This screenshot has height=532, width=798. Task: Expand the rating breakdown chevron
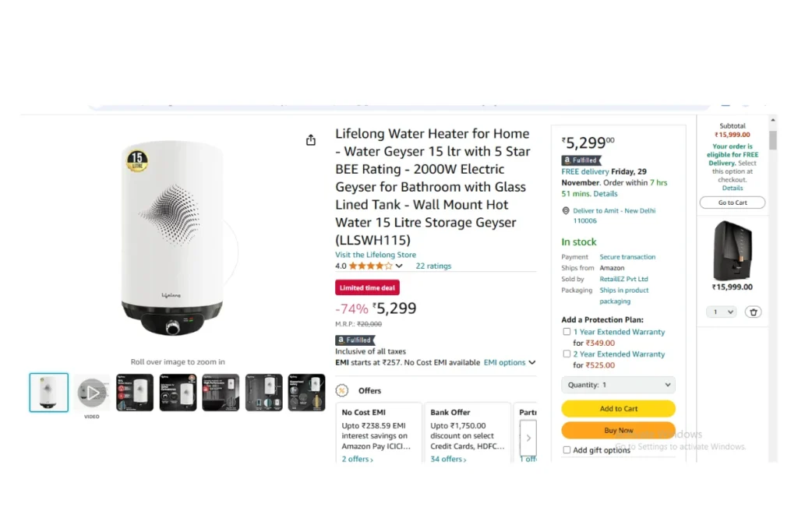(399, 266)
